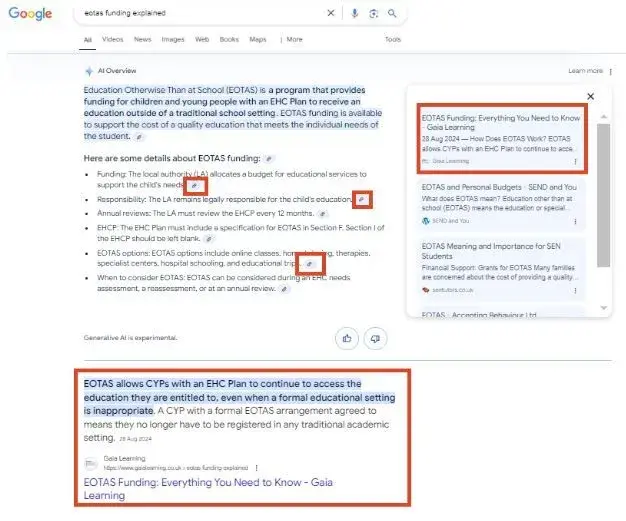Open the Tools option
Viewport: 626px width, 521px height.
(393, 40)
